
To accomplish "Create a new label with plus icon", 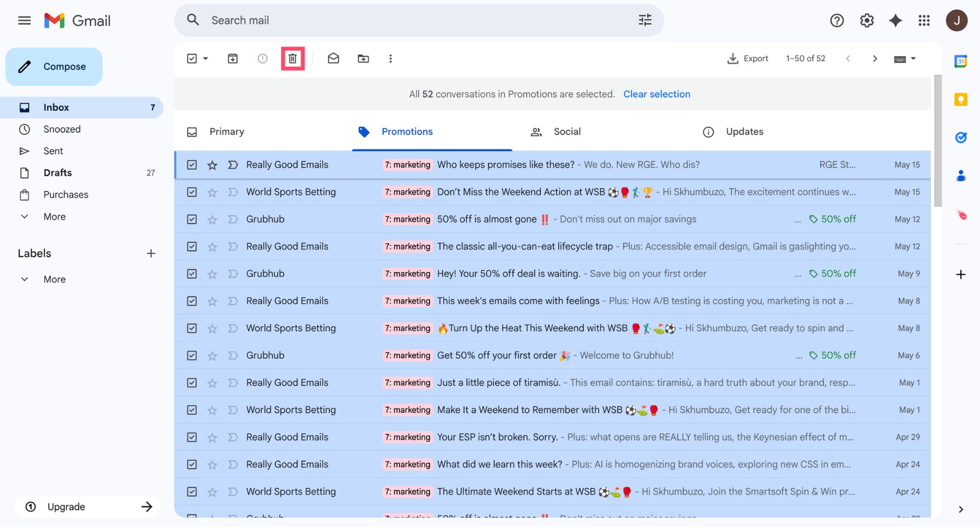I will click(150, 253).
